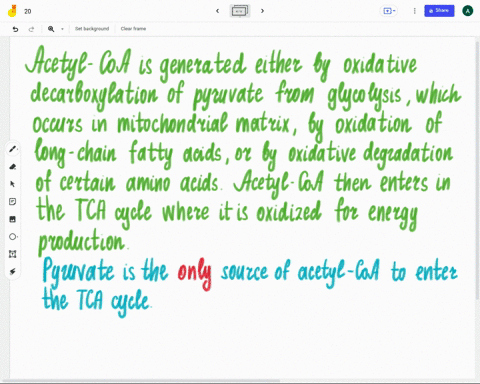Go to the next frame arrow
The width and height of the screenshot is (480, 384).
point(262,11)
